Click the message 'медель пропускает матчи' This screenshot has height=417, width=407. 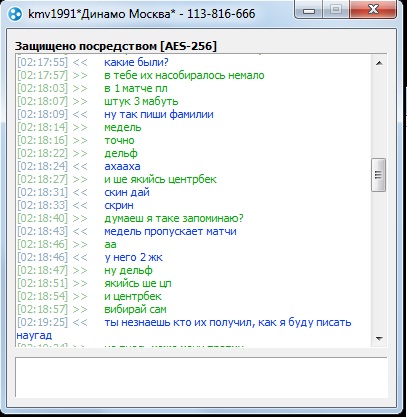[170, 231]
